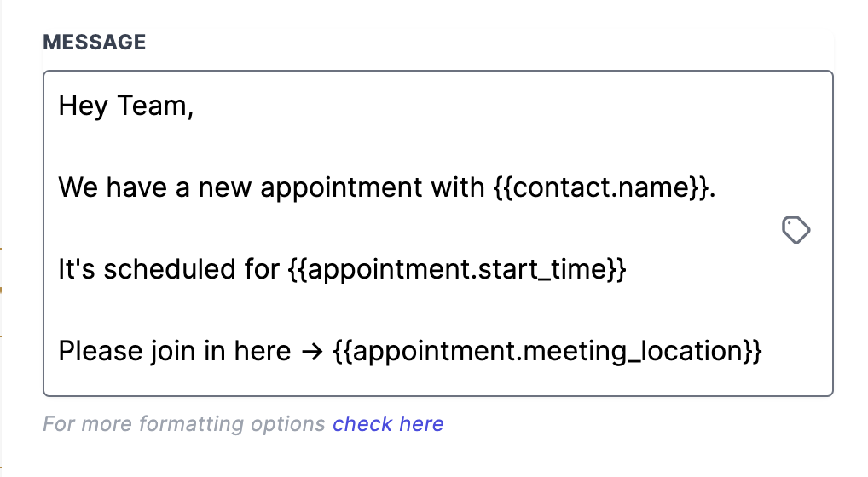Screen dimensions: 868x477
Task: Click the {{appointment.start_time}} merge variable
Action: (457, 269)
